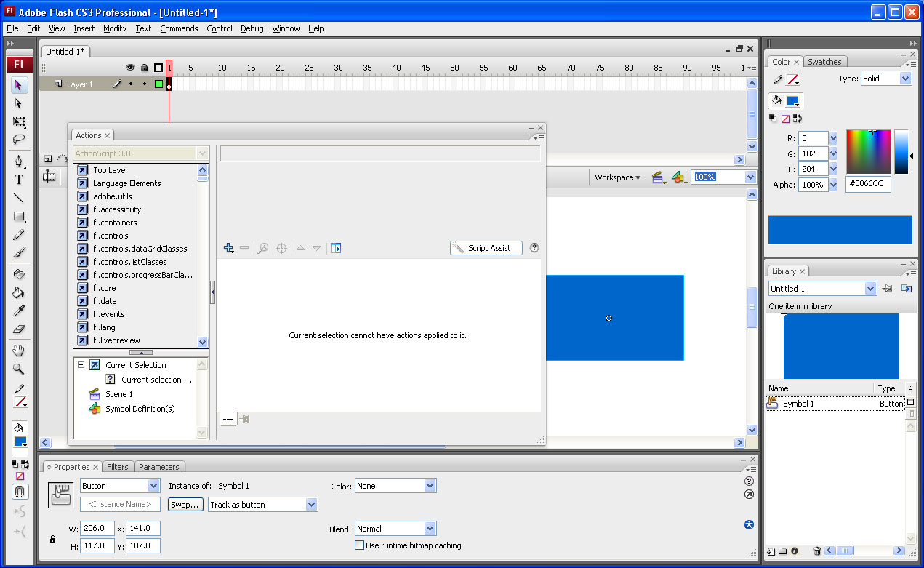
Task: Click Edit Scene clapperboard icon
Action: tap(659, 177)
